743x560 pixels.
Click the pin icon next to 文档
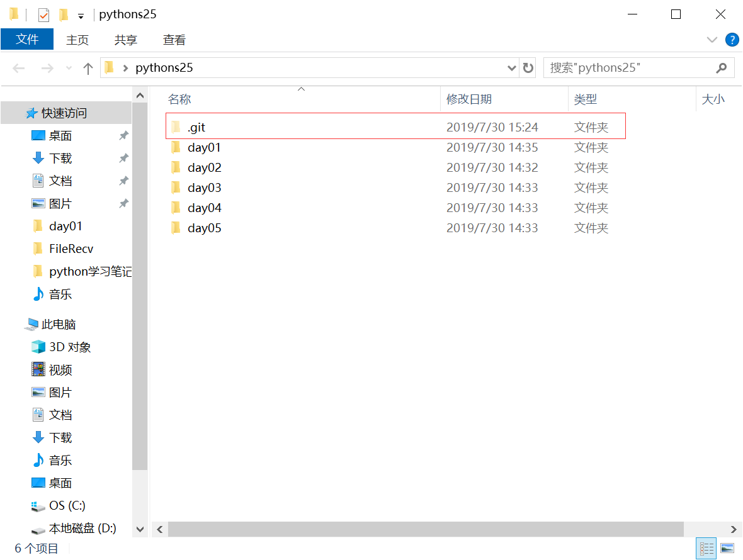[123, 181]
